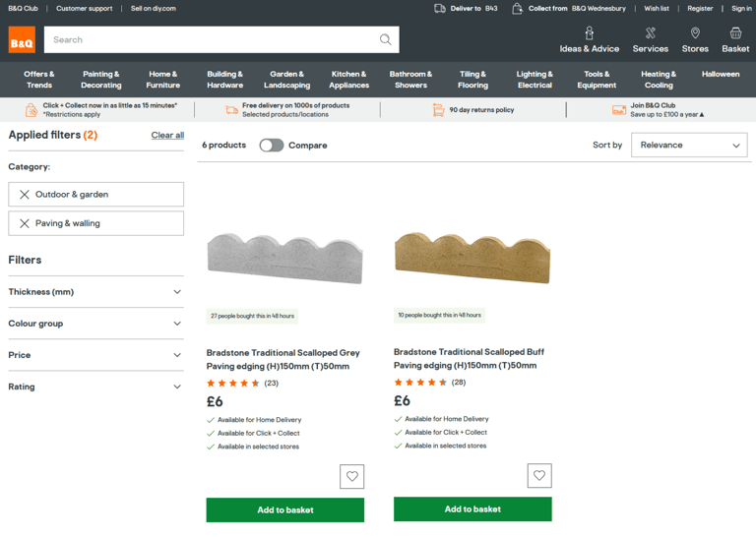Viewport: 756px width, 537px height.
Task: Add Scalloped Grey edging to basket
Action: click(x=284, y=510)
